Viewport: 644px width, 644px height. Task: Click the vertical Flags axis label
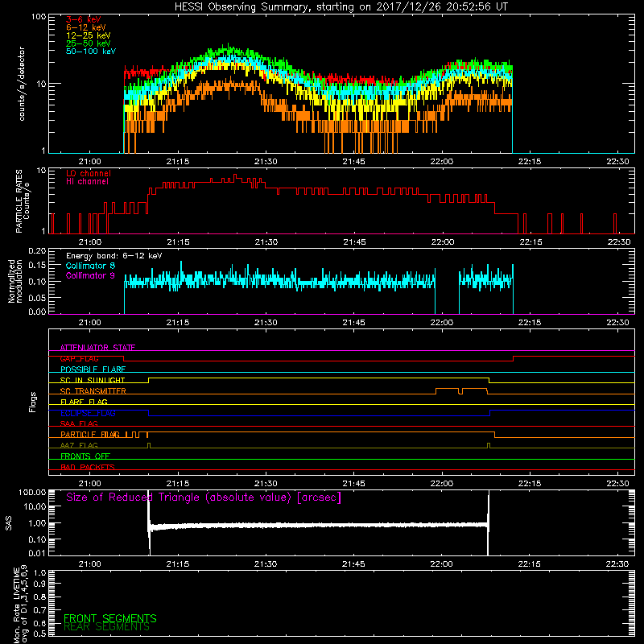point(33,402)
